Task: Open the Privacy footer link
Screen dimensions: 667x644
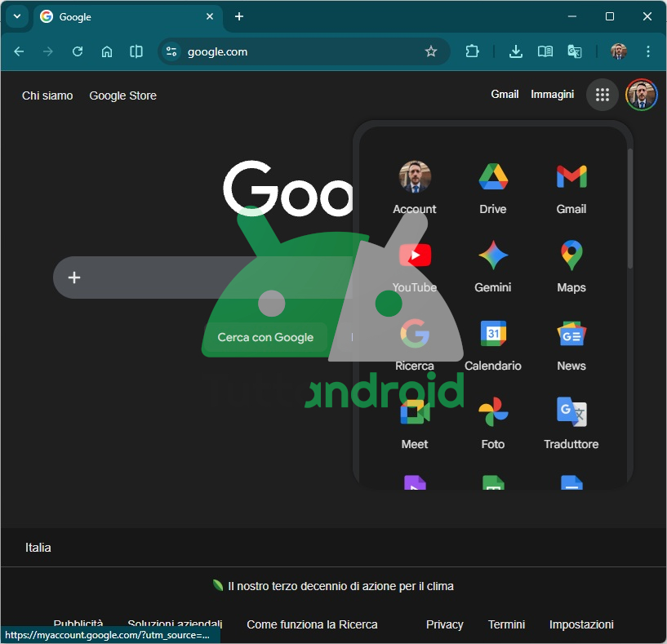Action: pos(444,624)
